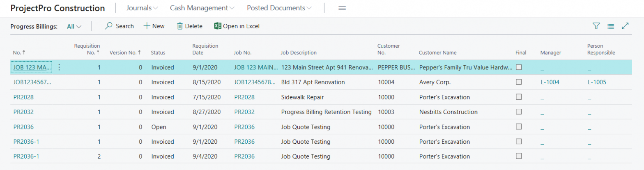Image resolution: width=644 pixels, height=170 pixels.
Task: Select the Sidewalk Repair description cell
Action: pos(302,97)
